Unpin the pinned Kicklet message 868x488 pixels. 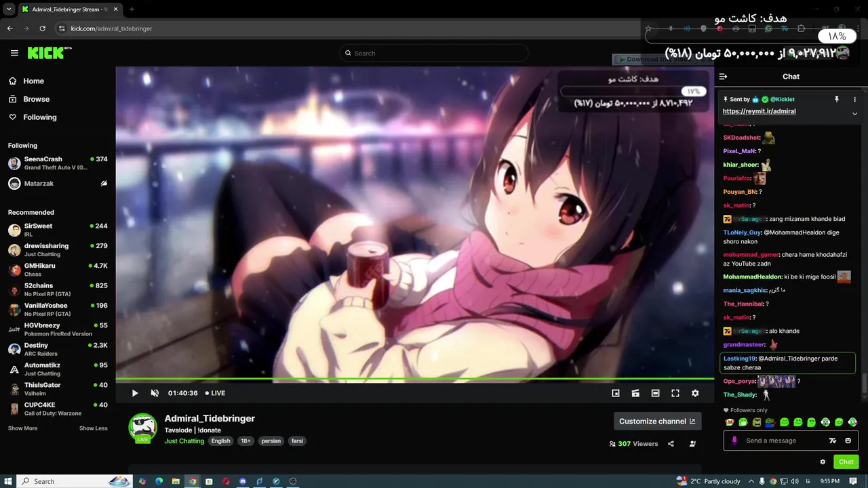point(836,99)
